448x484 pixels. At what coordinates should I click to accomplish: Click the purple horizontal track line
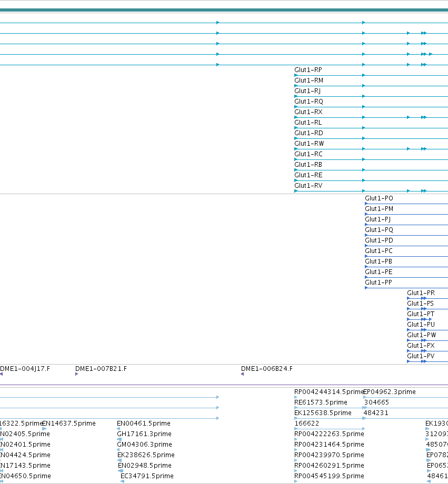tap(224, 385)
